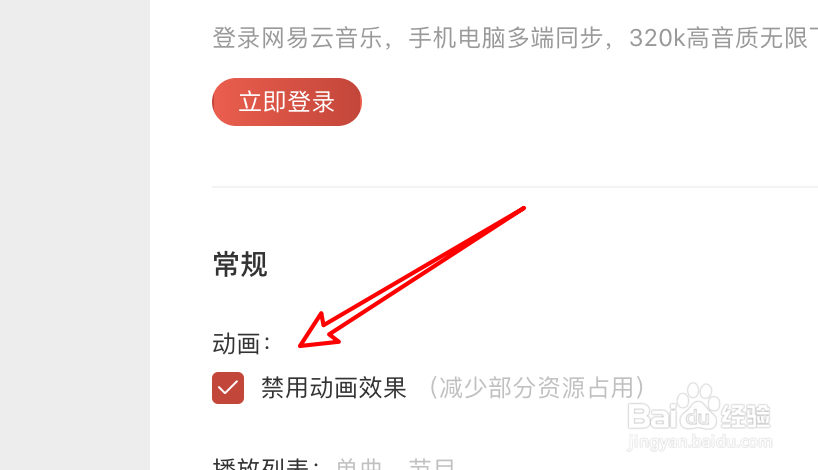Click the Bai du 经验 watermark logo
Screen dimensions: 818x470
point(699,416)
